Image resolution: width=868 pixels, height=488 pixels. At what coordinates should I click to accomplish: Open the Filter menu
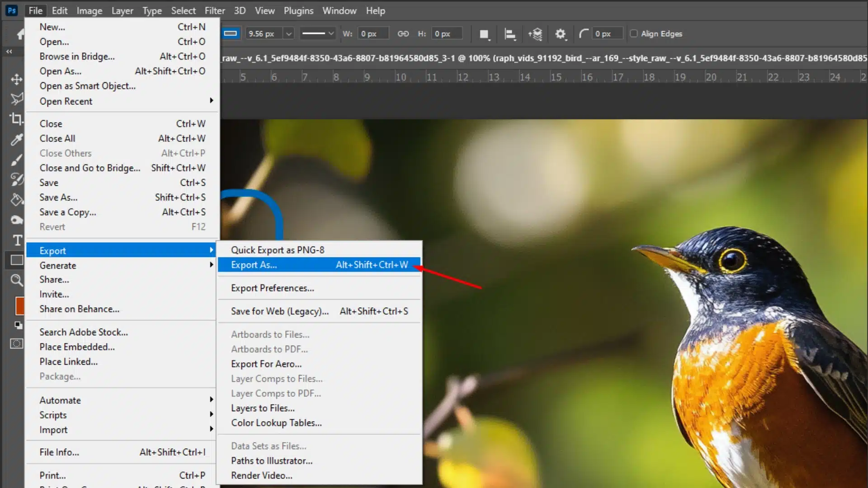click(215, 10)
